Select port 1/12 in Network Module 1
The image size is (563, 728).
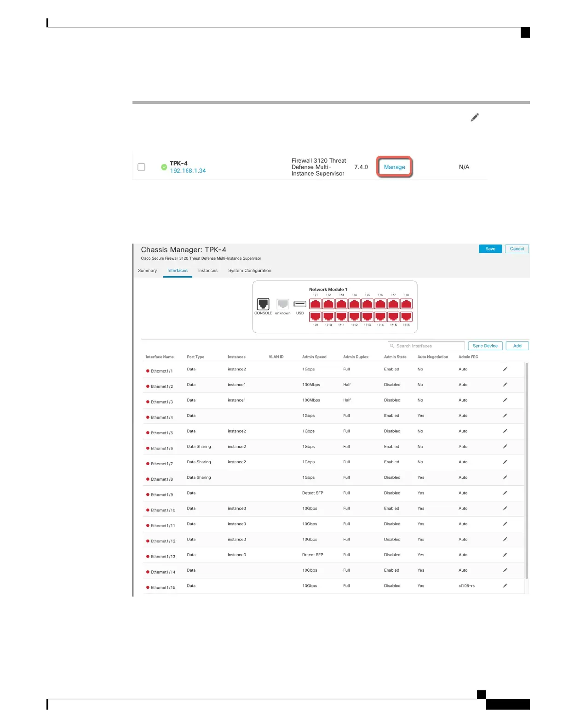pyautogui.click(x=354, y=317)
